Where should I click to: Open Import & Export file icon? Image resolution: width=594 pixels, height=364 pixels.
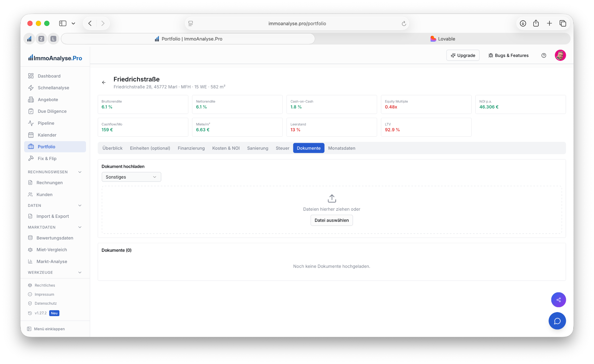(x=30, y=216)
